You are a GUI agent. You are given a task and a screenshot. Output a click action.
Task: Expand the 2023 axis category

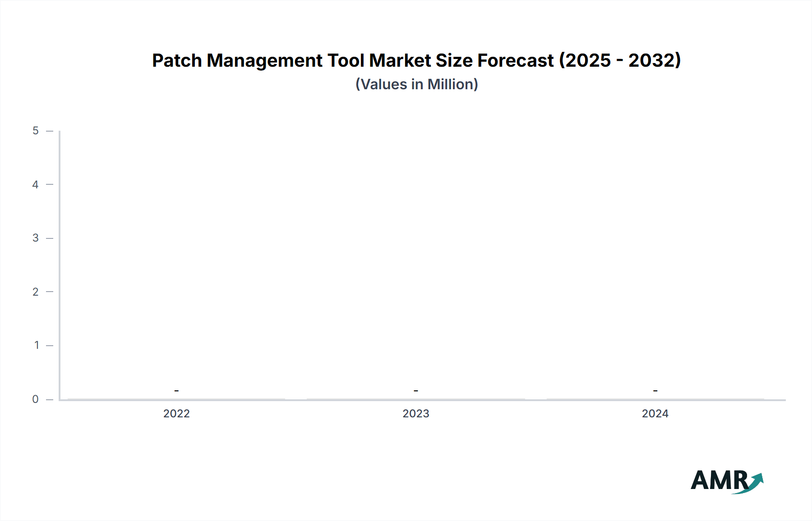[416, 414]
